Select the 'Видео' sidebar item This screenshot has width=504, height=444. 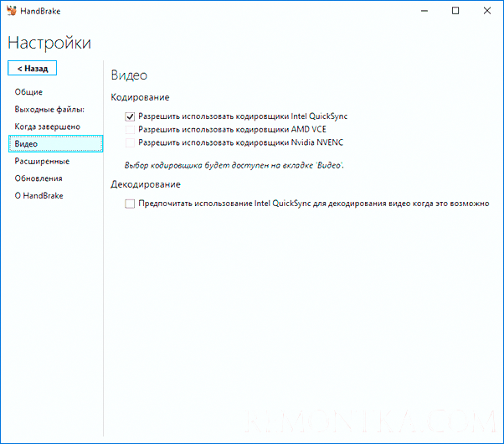[x=26, y=144]
